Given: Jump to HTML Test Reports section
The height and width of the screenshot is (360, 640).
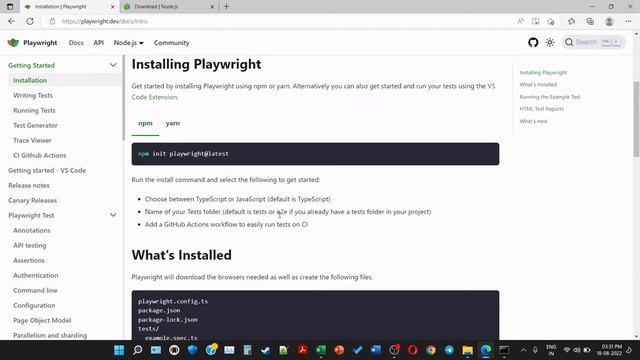Looking at the screenshot, I should (x=541, y=109).
